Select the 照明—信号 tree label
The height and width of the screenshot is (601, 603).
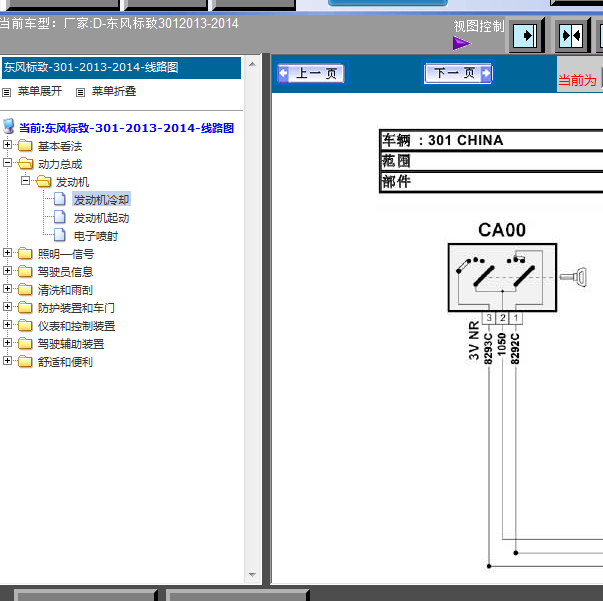click(66, 254)
